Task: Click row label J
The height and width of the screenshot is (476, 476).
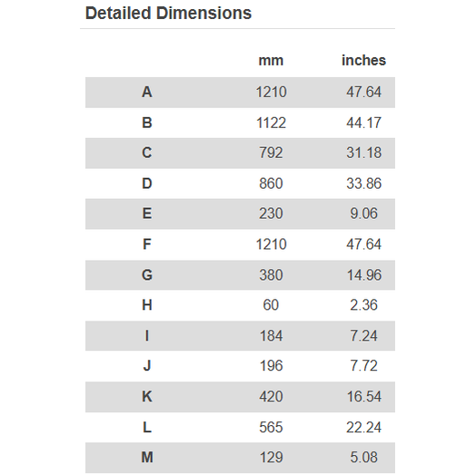Action: [147, 365]
